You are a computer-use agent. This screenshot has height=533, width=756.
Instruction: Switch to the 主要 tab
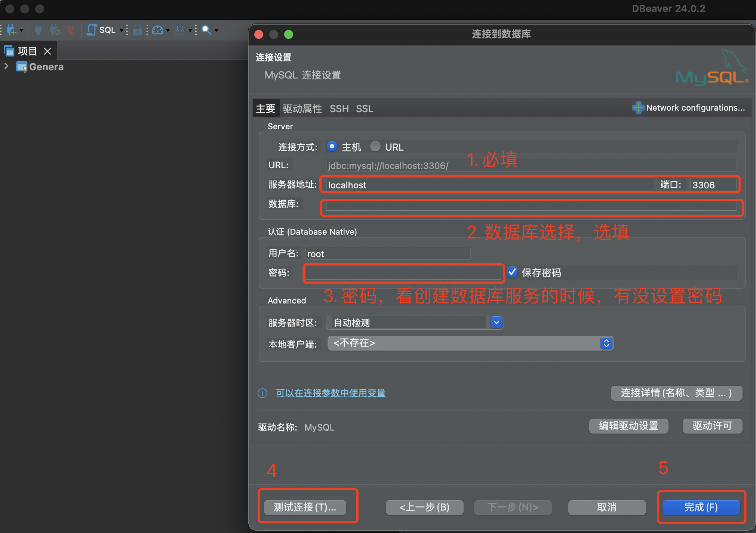coord(265,108)
